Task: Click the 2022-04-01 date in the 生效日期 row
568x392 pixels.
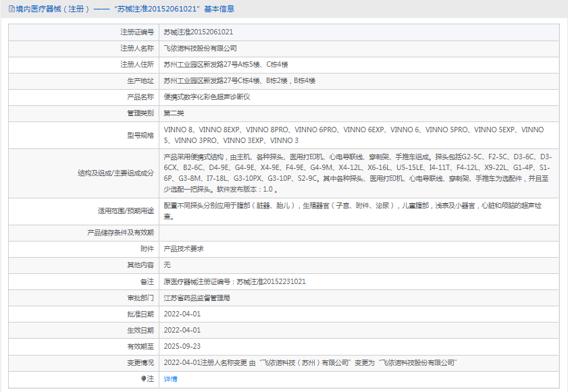Action: (182, 330)
